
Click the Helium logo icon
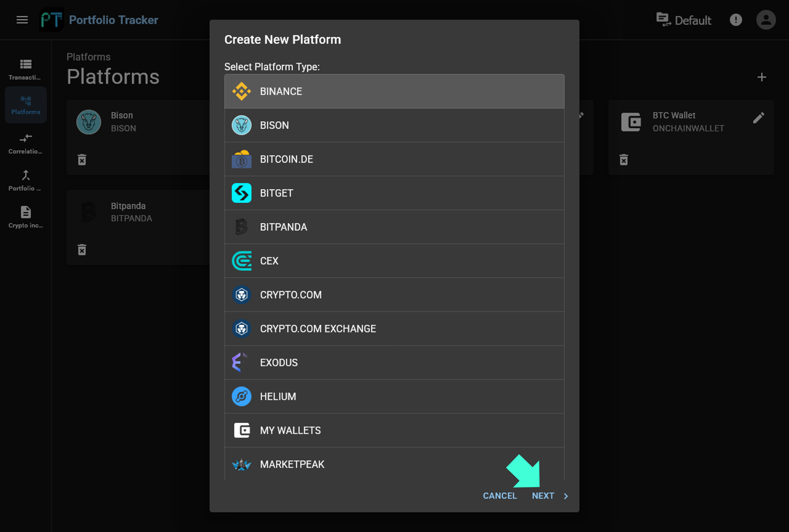click(241, 397)
